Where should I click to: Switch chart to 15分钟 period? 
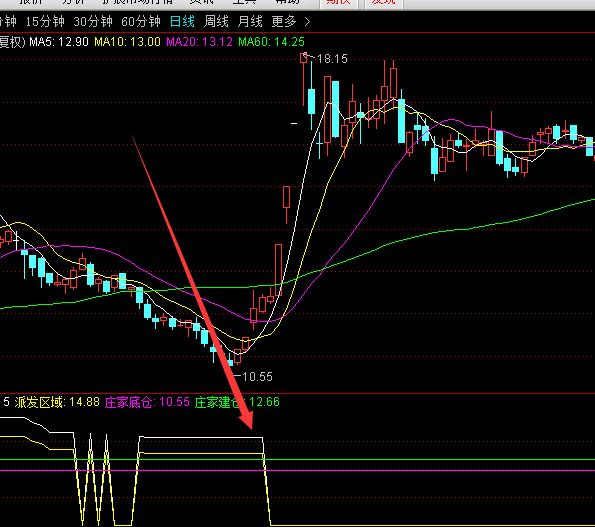click(45, 21)
